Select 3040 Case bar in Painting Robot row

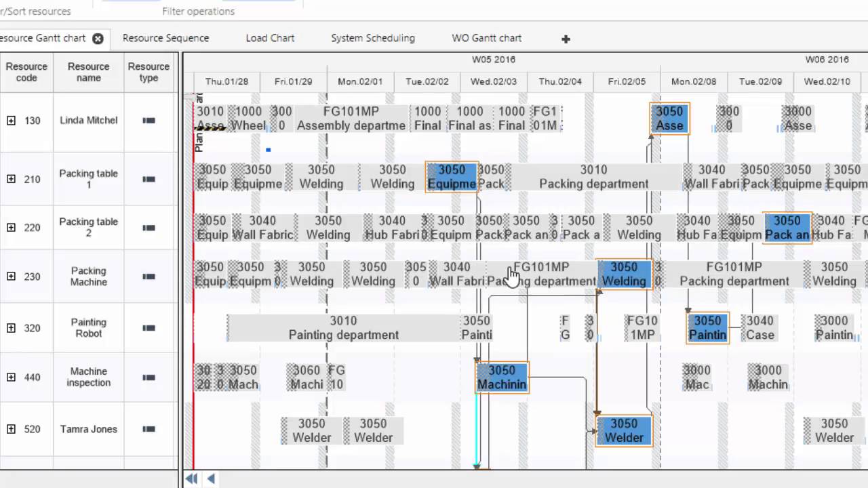tap(760, 328)
